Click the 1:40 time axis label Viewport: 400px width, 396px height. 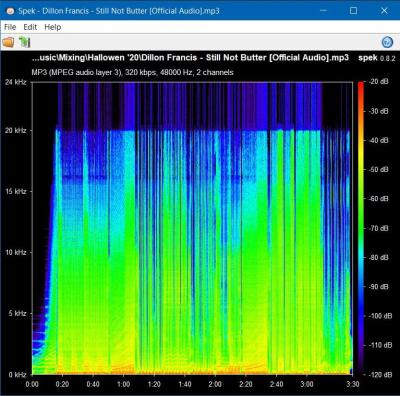(x=185, y=384)
